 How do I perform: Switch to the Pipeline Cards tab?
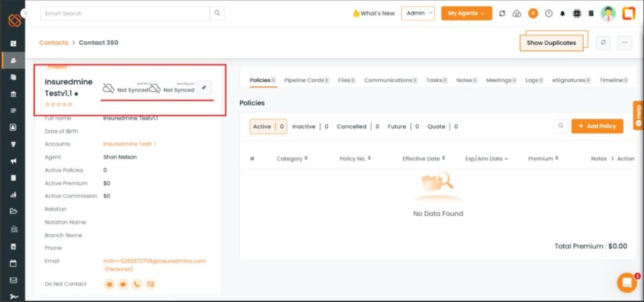coord(304,81)
